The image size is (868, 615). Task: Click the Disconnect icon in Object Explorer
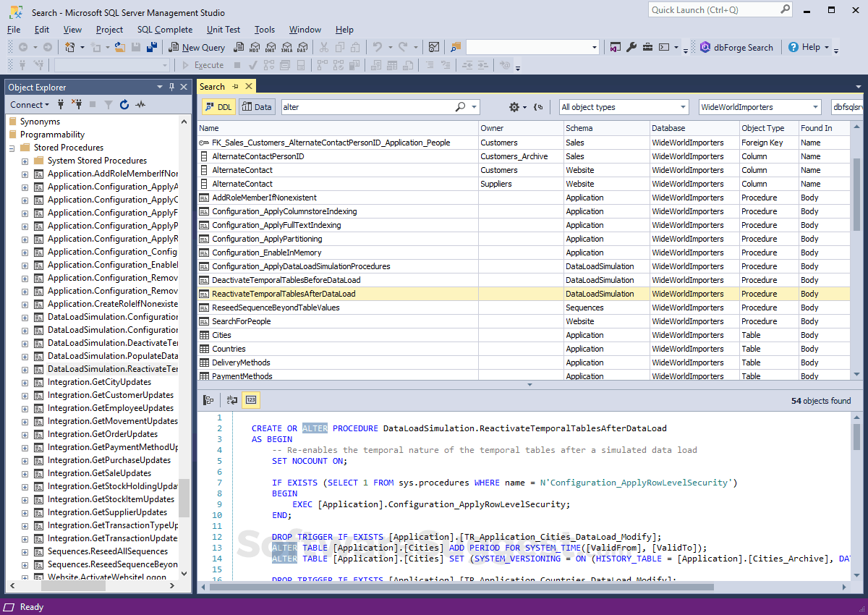point(76,105)
